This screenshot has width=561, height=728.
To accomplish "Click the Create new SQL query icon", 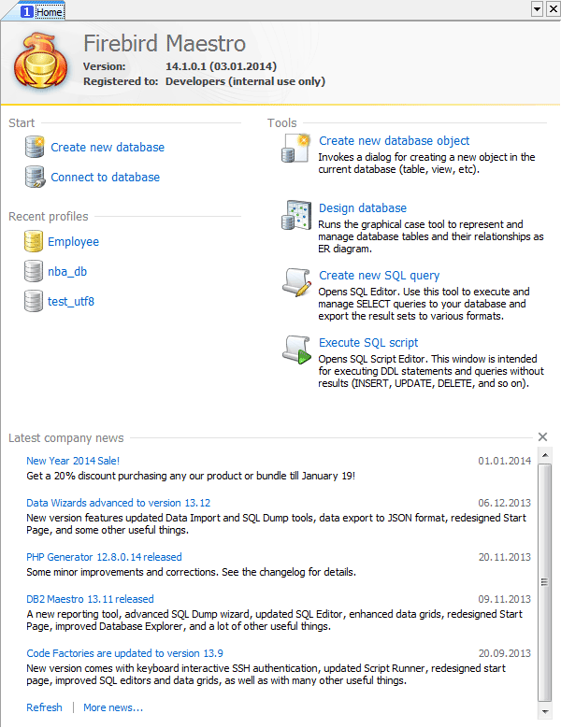I will pyautogui.click(x=296, y=283).
